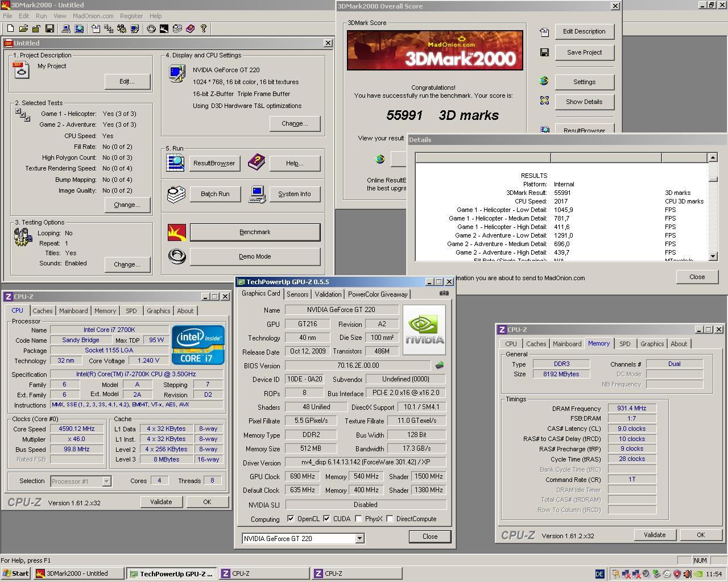Click the globe icon beside Settings
Screen dimensions: 728x582
click(x=544, y=81)
